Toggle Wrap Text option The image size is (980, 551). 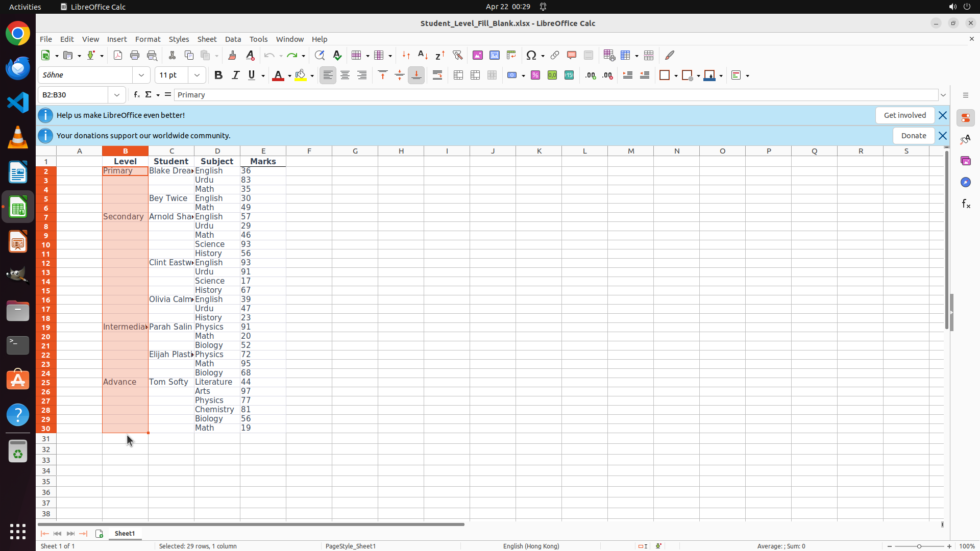437,76
